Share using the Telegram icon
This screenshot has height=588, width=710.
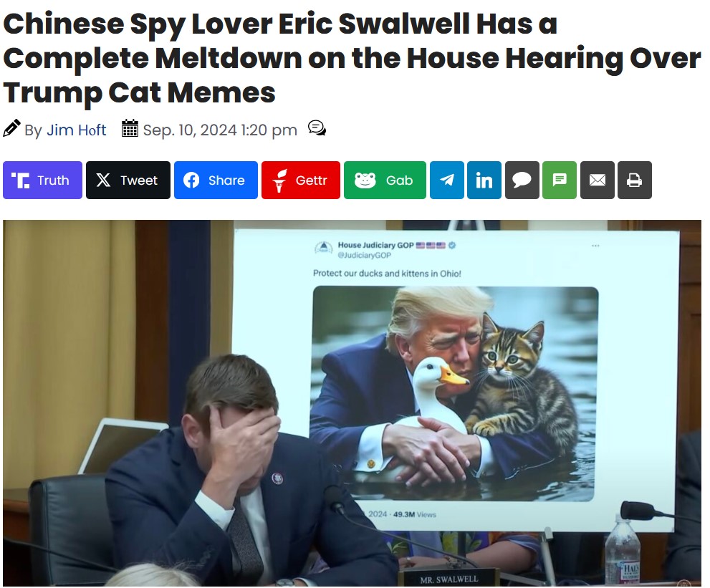[447, 180]
